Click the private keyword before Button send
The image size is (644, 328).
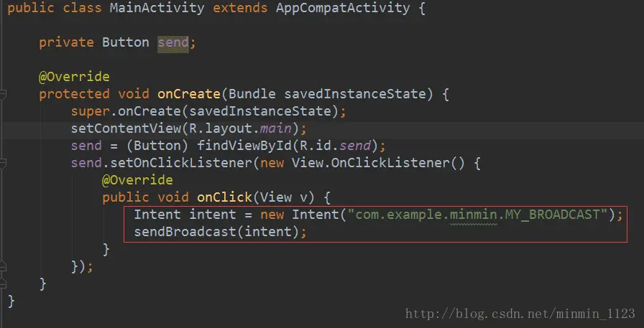66,42
